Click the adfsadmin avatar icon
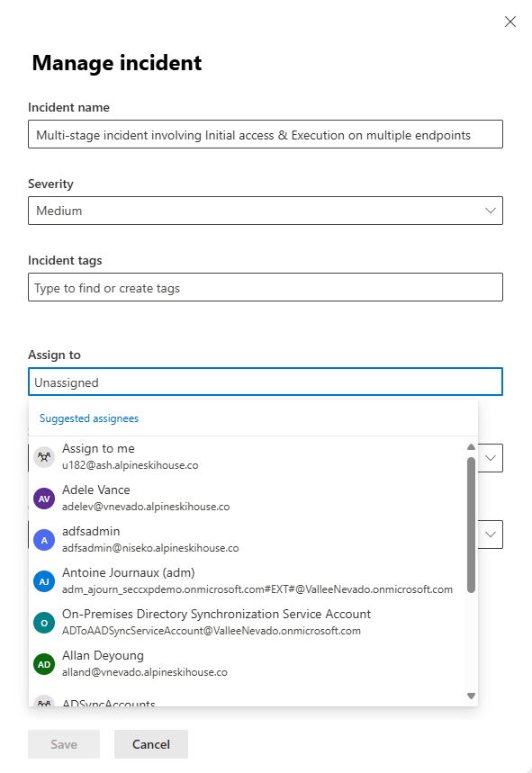532x773 pixels. click(x=44, y=539)
